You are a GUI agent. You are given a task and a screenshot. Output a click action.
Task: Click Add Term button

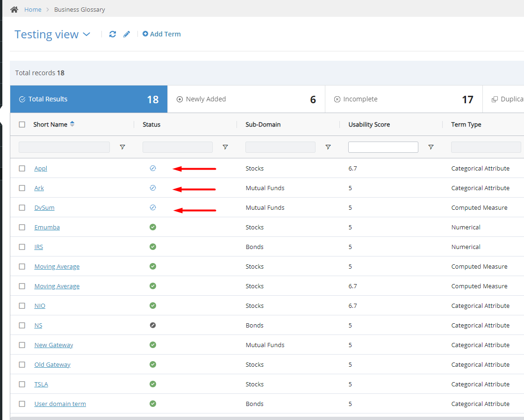point(162,34)
